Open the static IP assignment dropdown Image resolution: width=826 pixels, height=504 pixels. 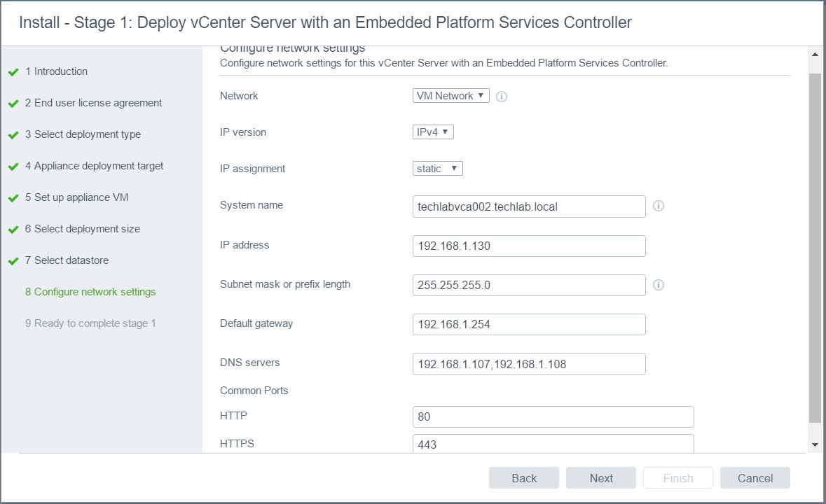click(x=438, y=169)
